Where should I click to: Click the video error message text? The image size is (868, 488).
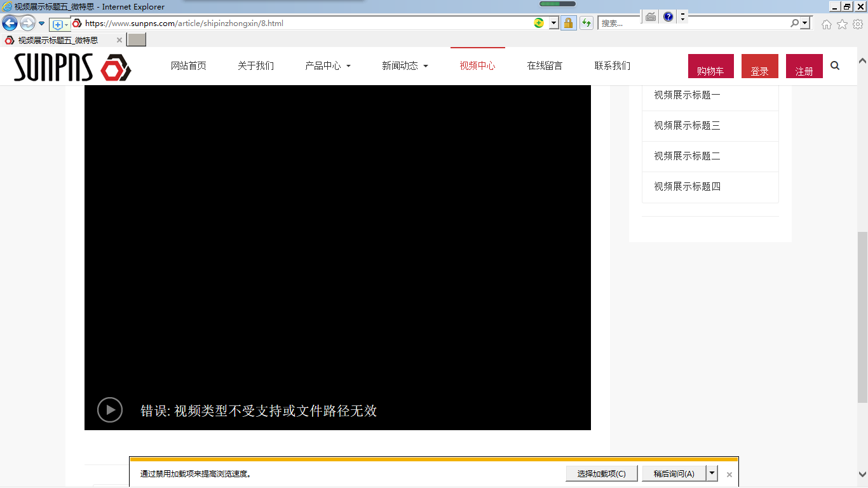tap(259, 410)
